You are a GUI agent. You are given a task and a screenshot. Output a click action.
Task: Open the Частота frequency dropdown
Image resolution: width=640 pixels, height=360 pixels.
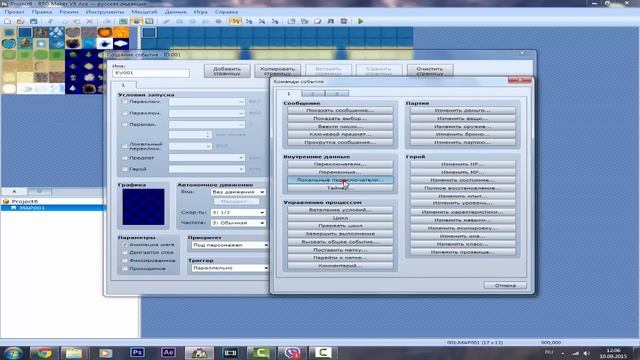pos(238,223)
